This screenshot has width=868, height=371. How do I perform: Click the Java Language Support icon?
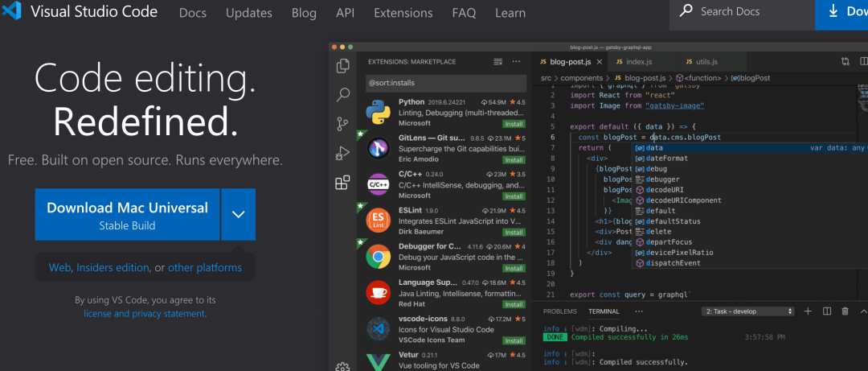(x=378, y=292)
